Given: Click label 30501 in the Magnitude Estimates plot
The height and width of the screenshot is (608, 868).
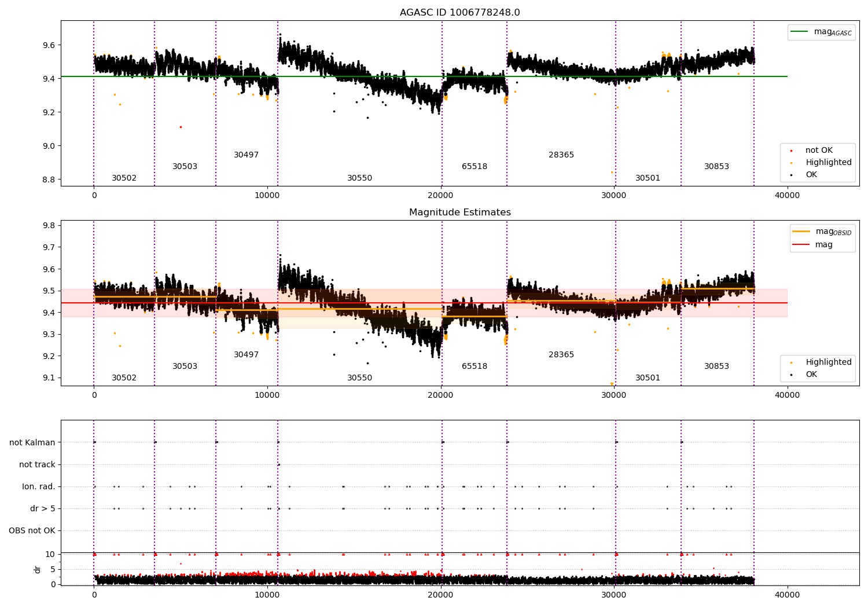Looking at the screenshot, I should [648, 378].
